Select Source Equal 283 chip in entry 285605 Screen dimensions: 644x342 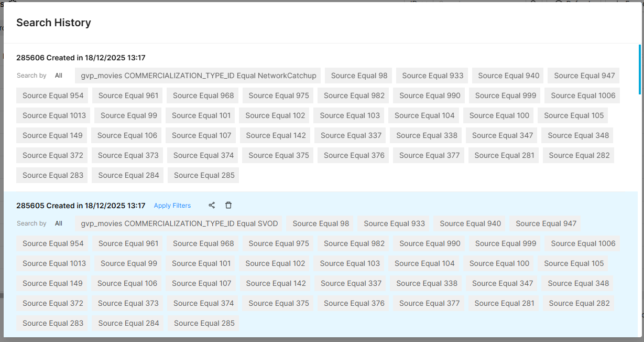click(52, 323)
